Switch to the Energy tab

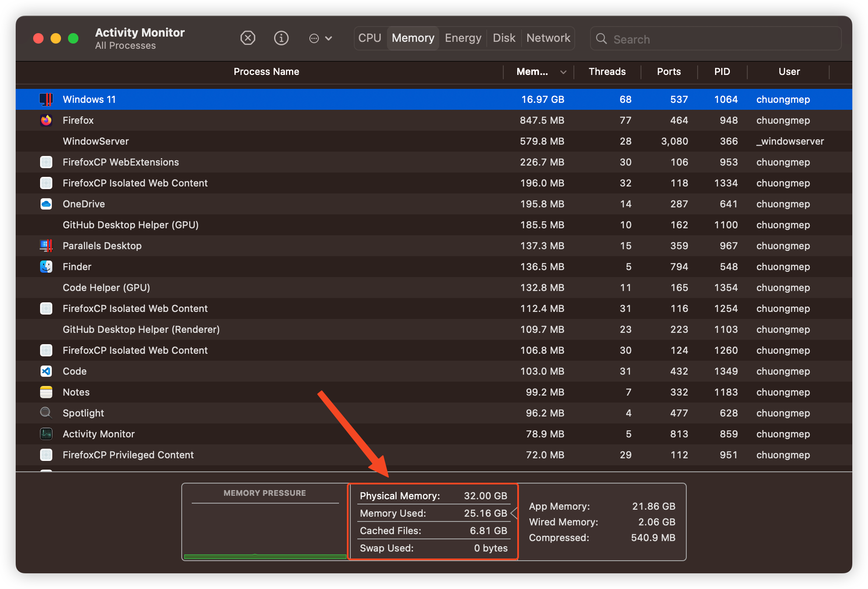pos(463,38)
